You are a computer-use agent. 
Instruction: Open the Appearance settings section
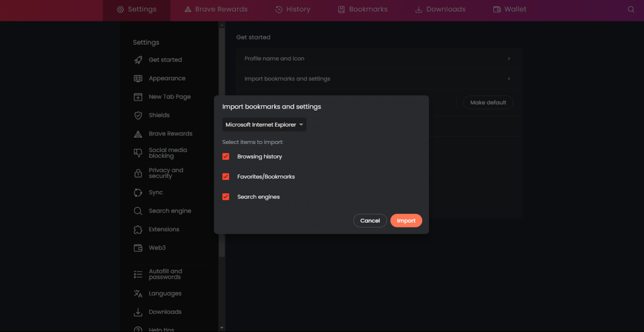click(167, 79)
